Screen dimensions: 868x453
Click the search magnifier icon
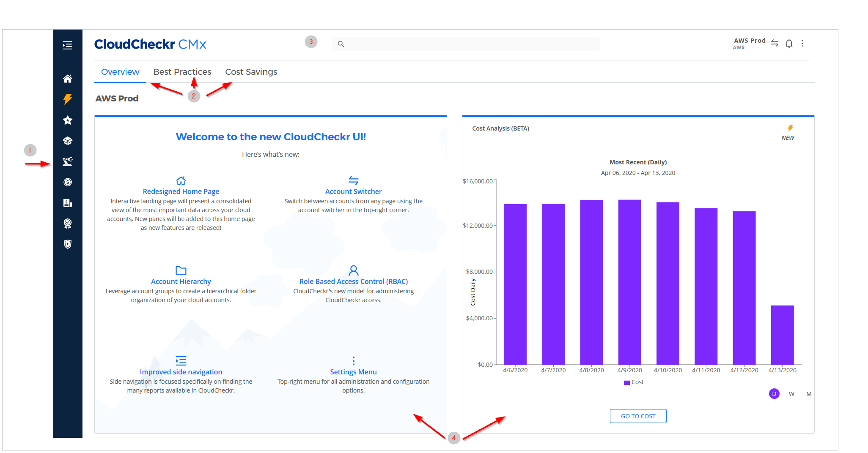click(x=341, y=44)
